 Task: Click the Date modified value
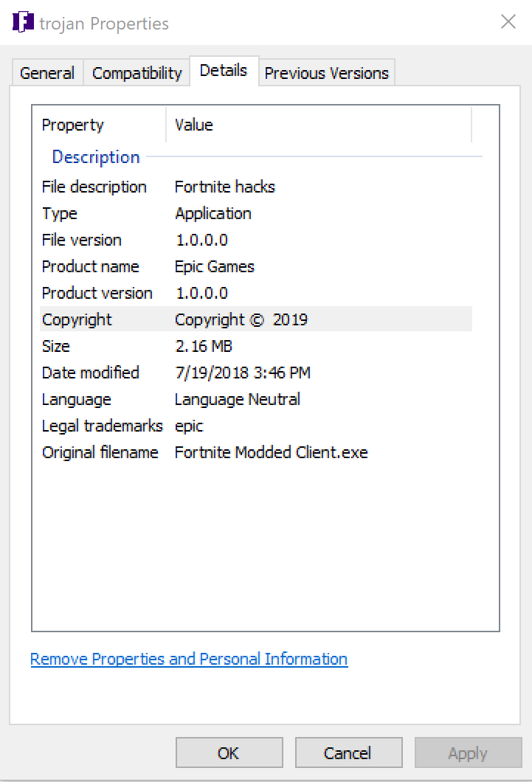[x=242, y=373]
